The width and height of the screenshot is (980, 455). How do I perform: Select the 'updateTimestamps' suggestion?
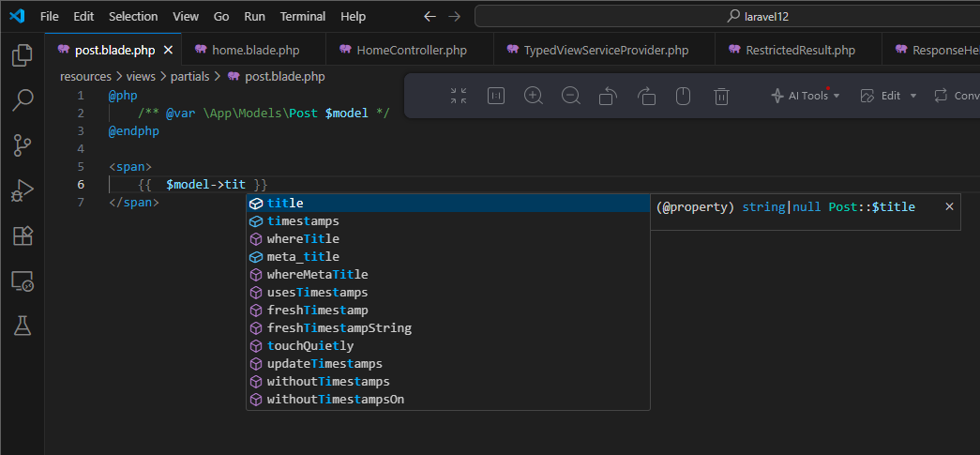[447, 364]
